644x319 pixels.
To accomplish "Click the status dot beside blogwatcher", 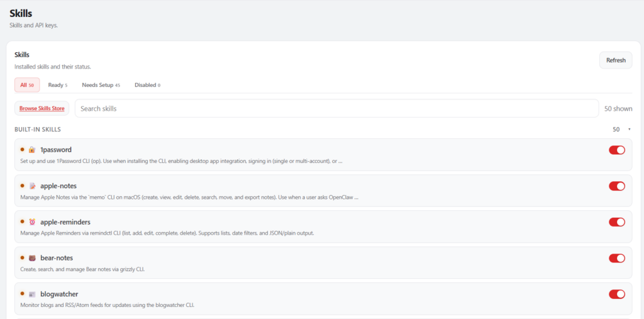I will [x=22, y=294].
